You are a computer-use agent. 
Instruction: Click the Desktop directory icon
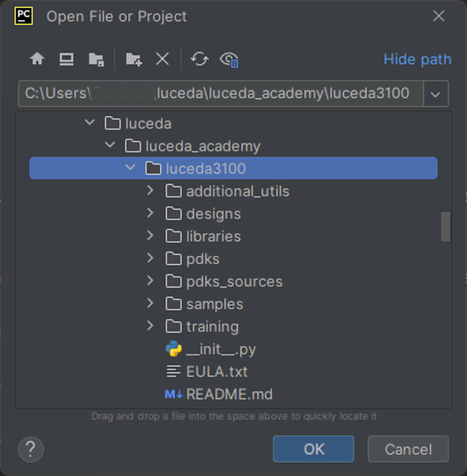(66, 59)
